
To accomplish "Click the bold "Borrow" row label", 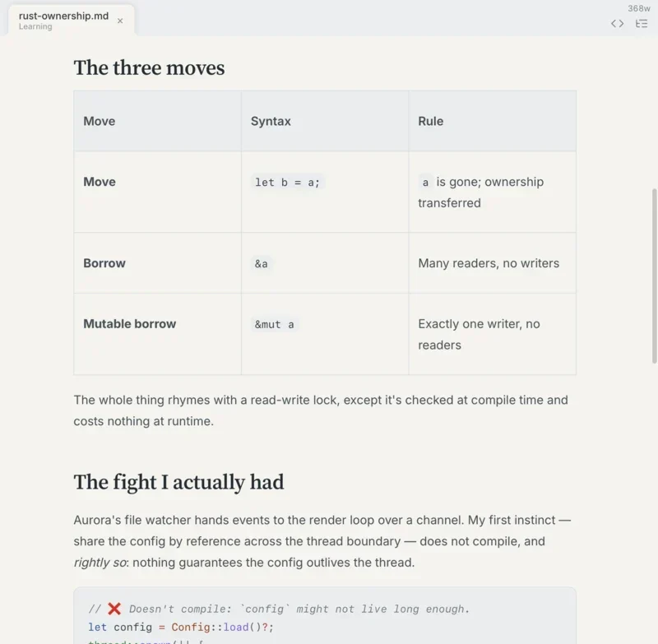I will (104, 263).
